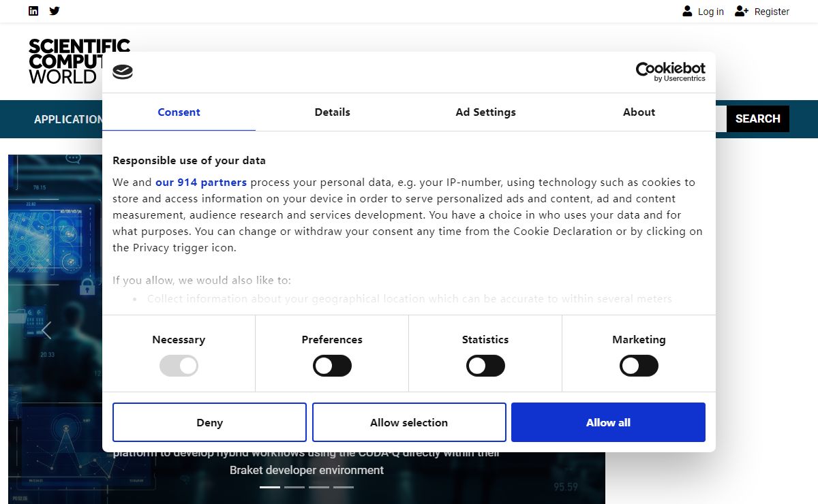This screenshot has height=504, width=818.
Task: Open the 'our 914 partners' link
Action: point(201,183)
